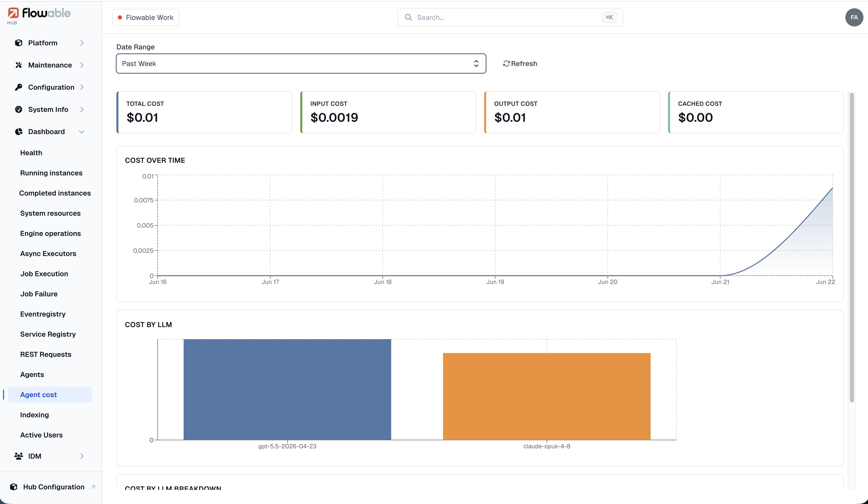Click the Dashboard pie chart icon
868x504 pixels.
coord(19,132)
